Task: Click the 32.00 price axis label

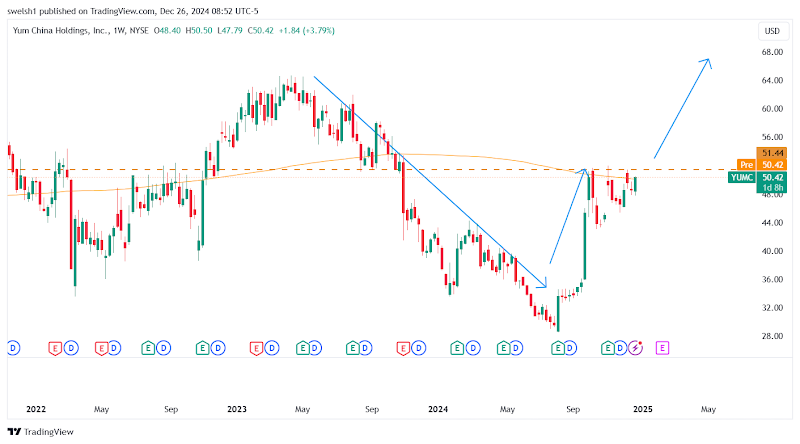Action: [772, 308]
